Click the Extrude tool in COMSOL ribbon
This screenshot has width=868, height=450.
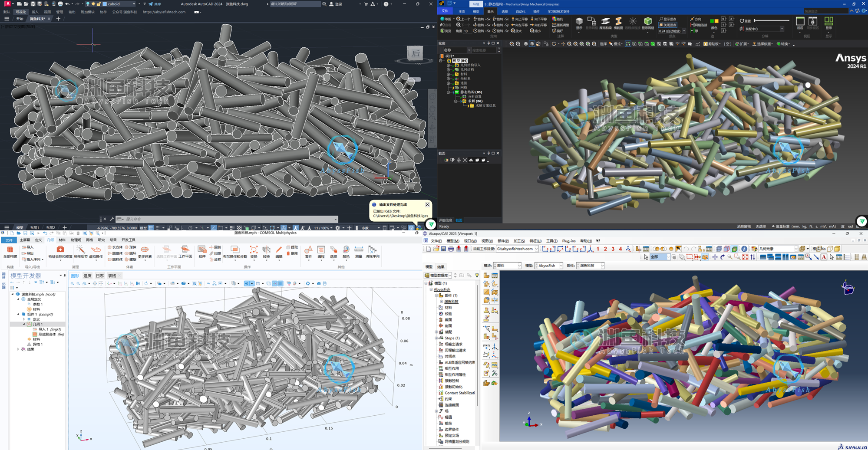pyautogui.click(x=202, y=250)
